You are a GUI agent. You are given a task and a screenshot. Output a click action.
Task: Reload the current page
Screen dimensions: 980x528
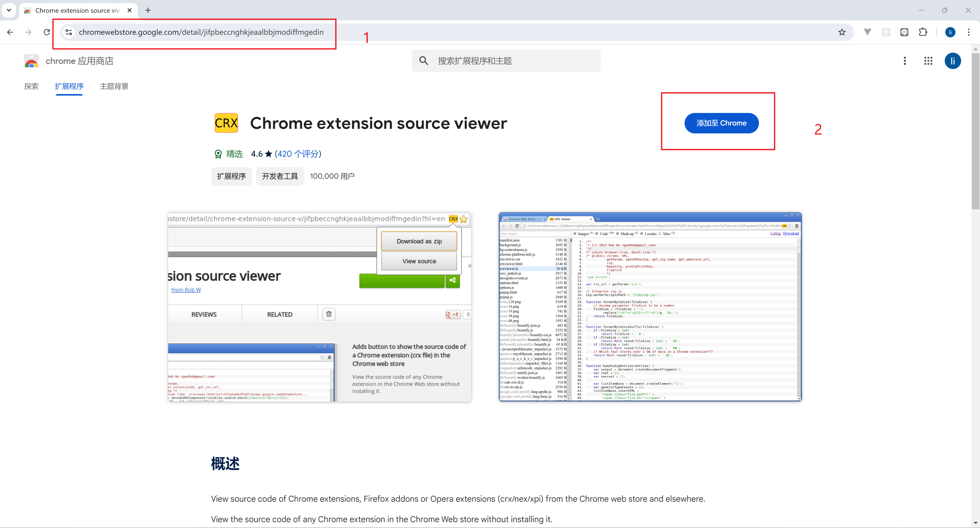[47, 32]
